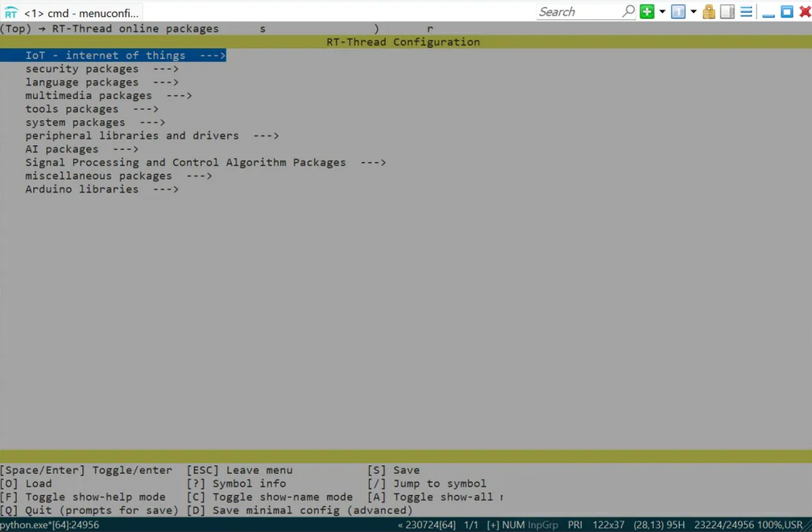The height and width of the screenshot is (532, 812).
Task: Open multimedia packages submenu
Action: pyautogui.click(x=108, y=96)
